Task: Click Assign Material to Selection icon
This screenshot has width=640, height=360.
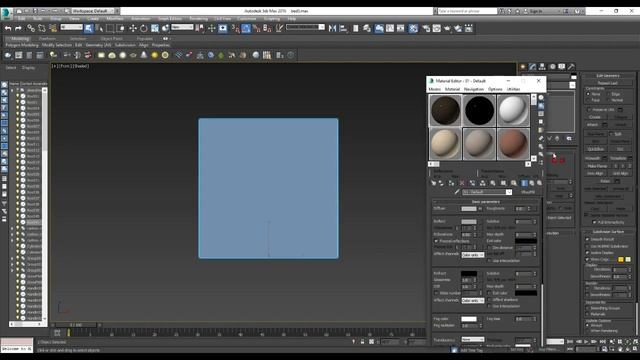Action: [x=451, y=183]
